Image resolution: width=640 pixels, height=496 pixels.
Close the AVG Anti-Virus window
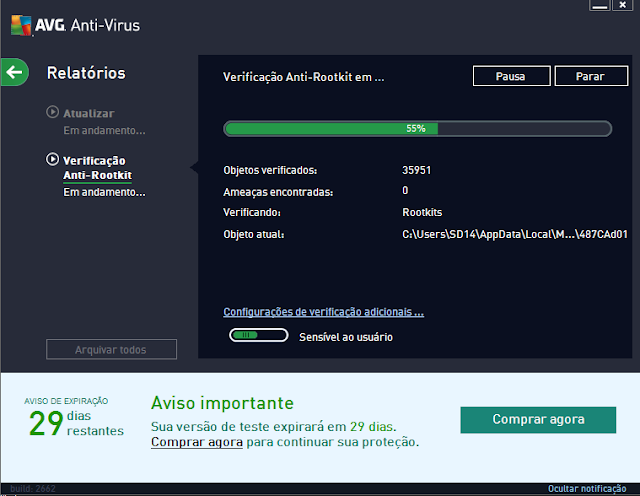[x=622, y=5]
